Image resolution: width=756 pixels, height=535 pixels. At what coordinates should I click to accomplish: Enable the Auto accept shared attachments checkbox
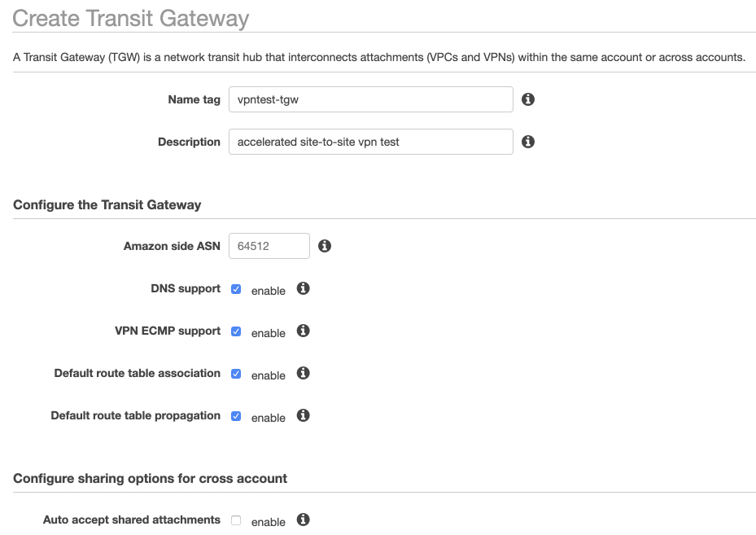[x=236, y=520]
